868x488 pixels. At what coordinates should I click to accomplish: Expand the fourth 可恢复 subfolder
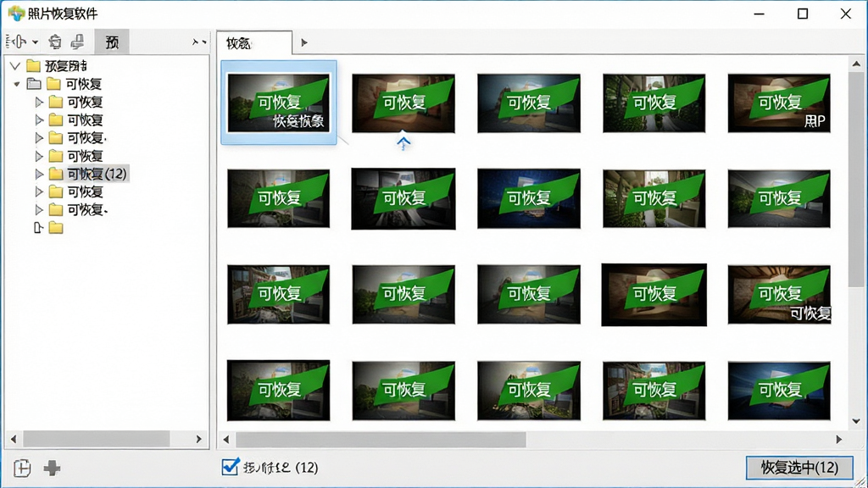(x=39, y=156)
